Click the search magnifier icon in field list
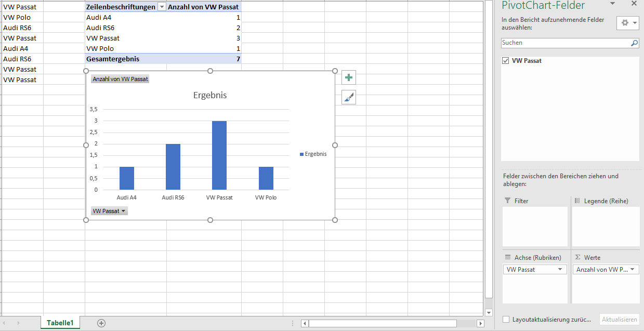644x331 pixels. pos(634,43)
